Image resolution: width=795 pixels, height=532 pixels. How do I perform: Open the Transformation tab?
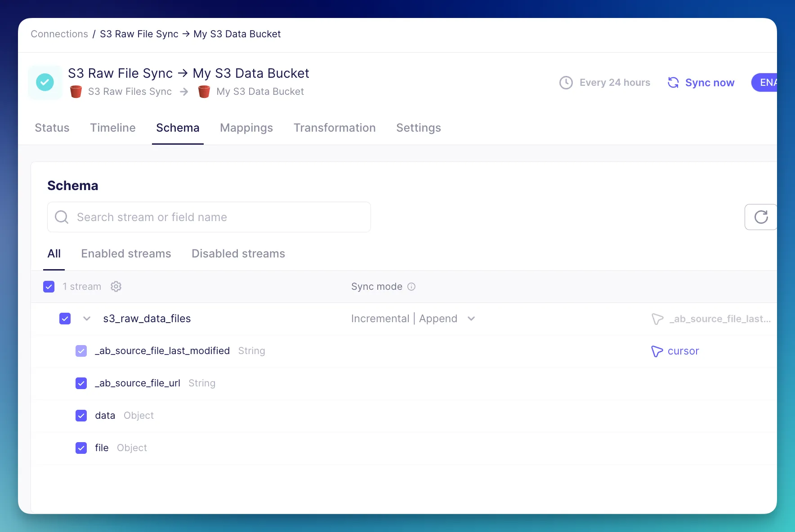point(335,128)
